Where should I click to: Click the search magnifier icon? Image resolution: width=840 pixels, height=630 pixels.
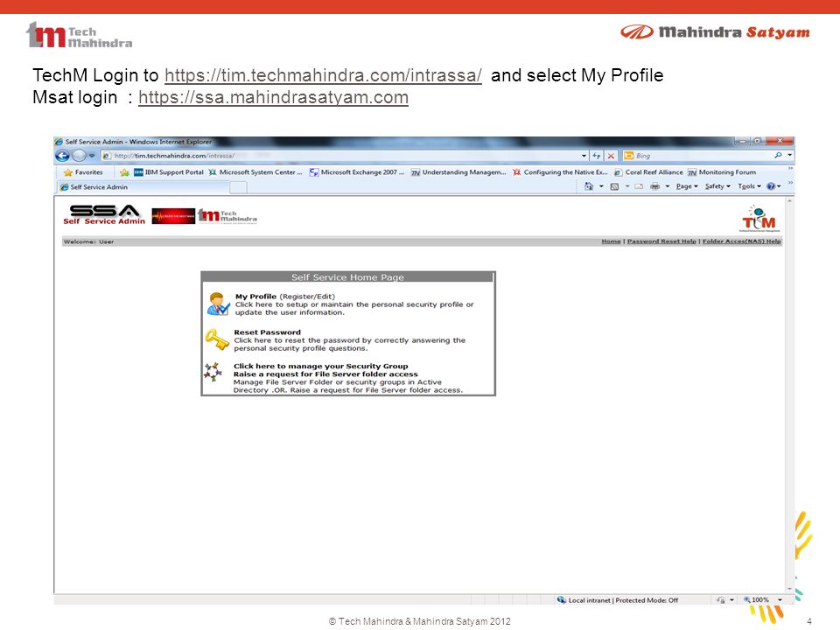point(778,156)
